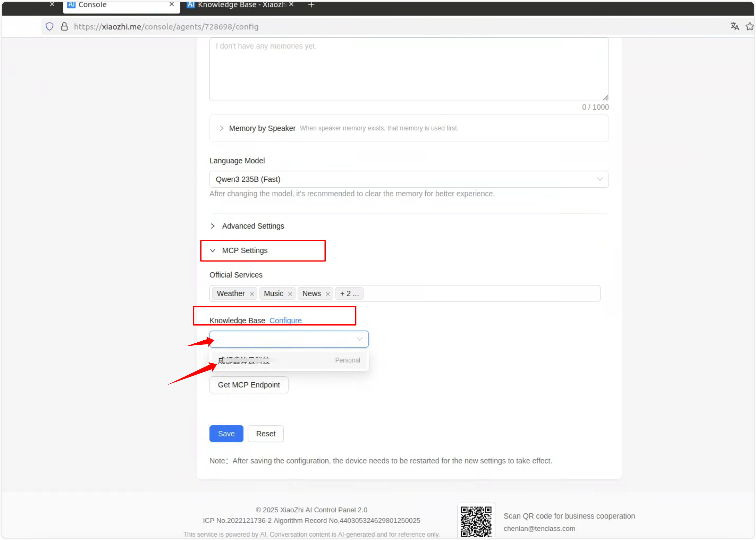Select the Personal knowledge base option
756x540 pixels.
289,360
